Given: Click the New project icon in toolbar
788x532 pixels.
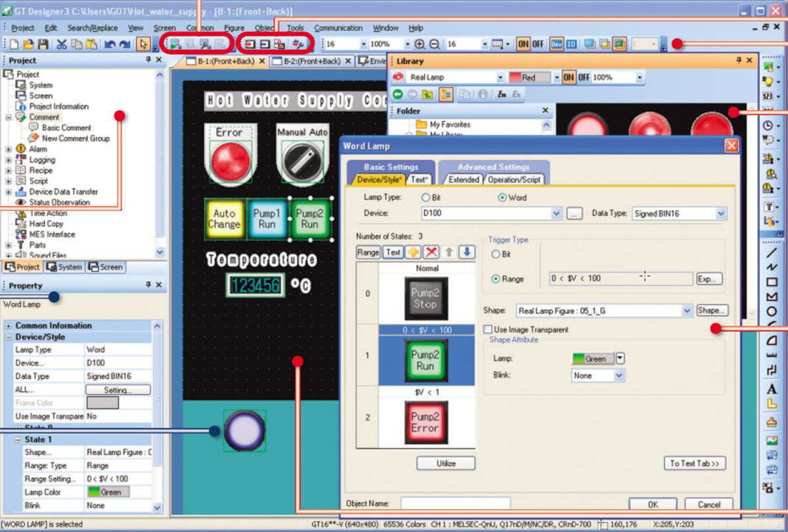Looking at the screenshot, I should (14, 44).
